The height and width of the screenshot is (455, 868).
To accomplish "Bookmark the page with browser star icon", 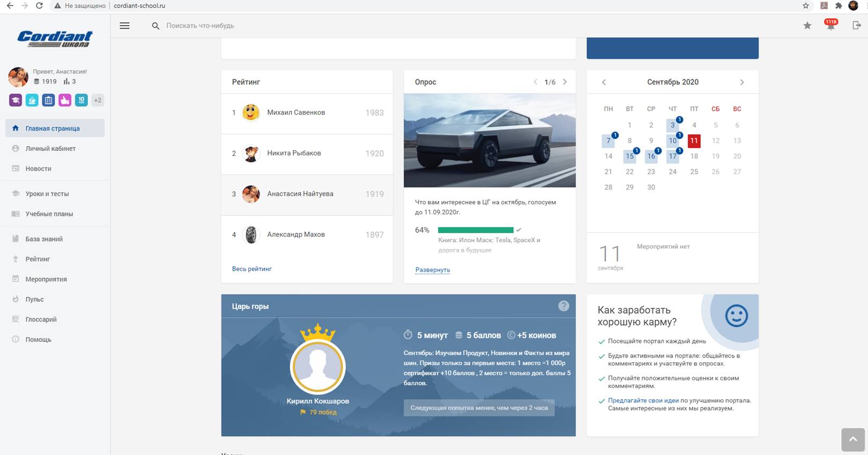I will (x=805, y=6).
